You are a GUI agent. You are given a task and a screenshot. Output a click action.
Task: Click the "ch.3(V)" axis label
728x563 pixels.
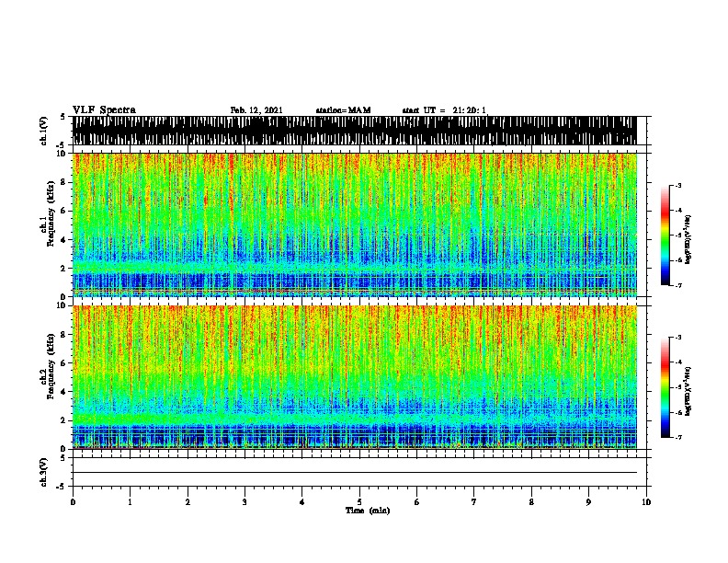coord(44,473)
